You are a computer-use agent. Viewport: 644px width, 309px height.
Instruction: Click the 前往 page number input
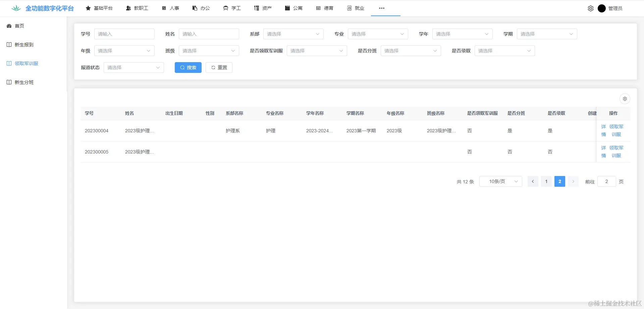pyautogui.click(x=607, y=181)
